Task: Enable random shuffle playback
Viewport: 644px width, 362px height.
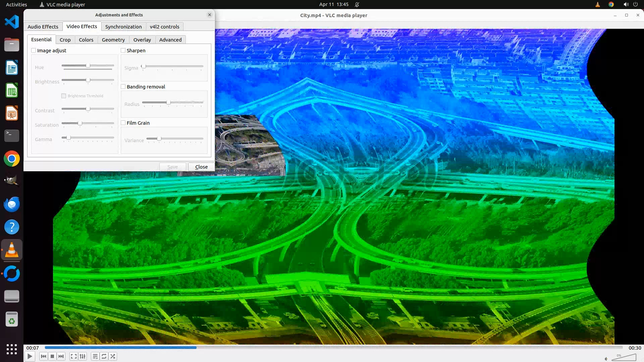Action: tap(113, 356)
